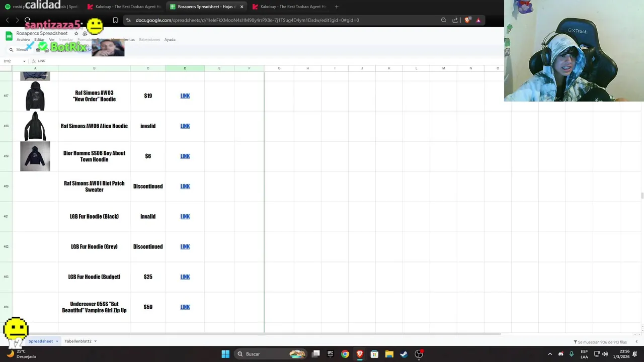Bookmark this page in the browser
Image resolution: width=644 pixels, height=362 pixels.
click(115, 20)
